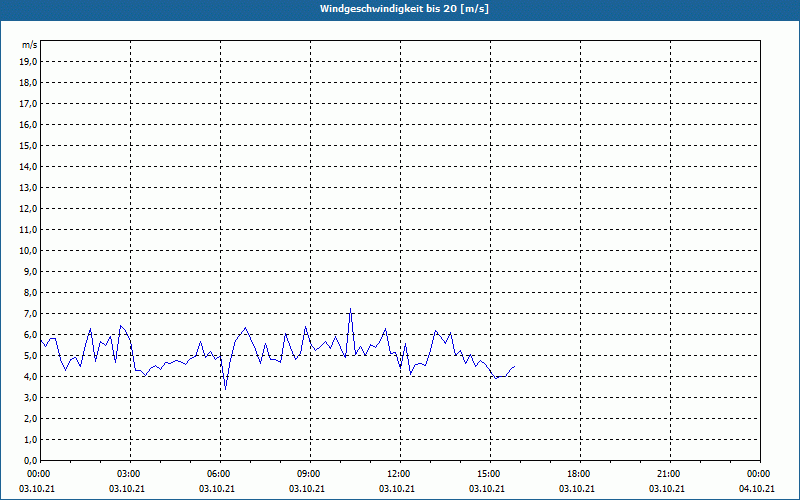Click the 17,0 y-axis label
800x500 pixels.
click(x=28, y=104)
